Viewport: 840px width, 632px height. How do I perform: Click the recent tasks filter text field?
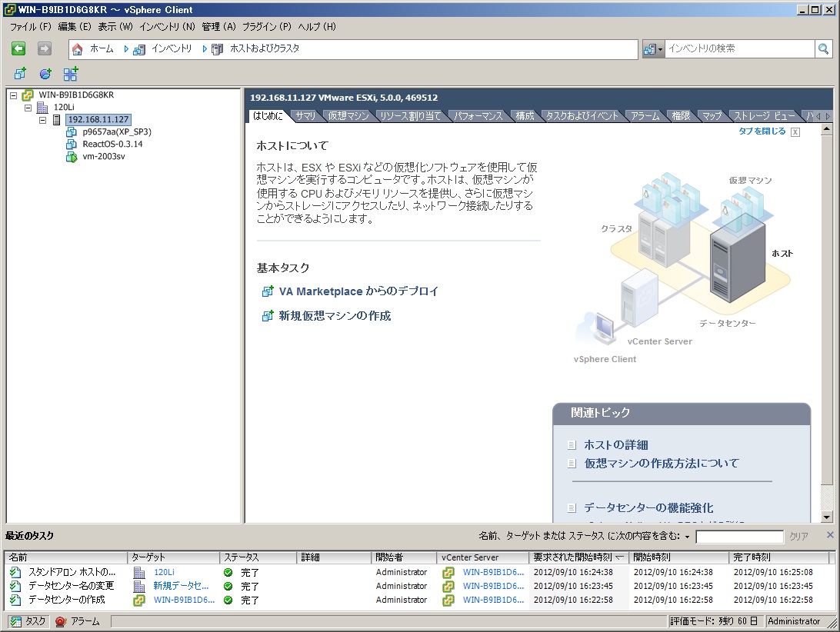click(740, 537)
